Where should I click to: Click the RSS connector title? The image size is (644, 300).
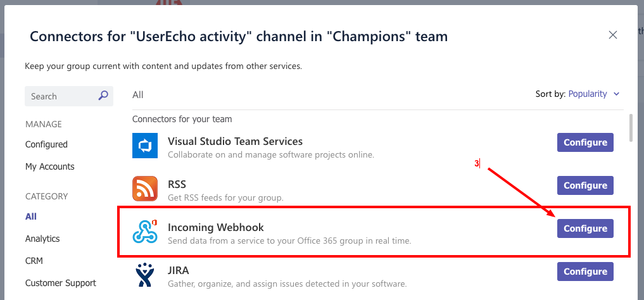[177, 184]
